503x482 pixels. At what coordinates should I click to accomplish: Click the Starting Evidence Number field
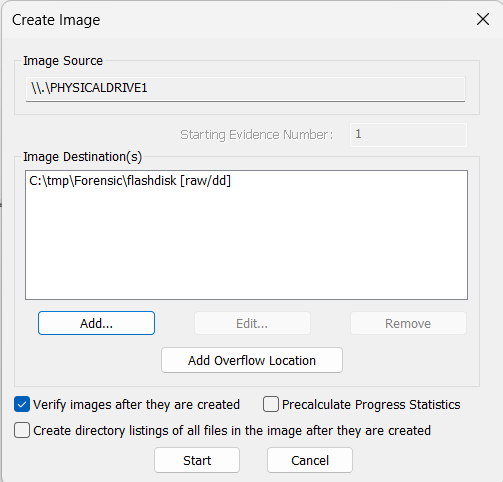coord(408,135)
